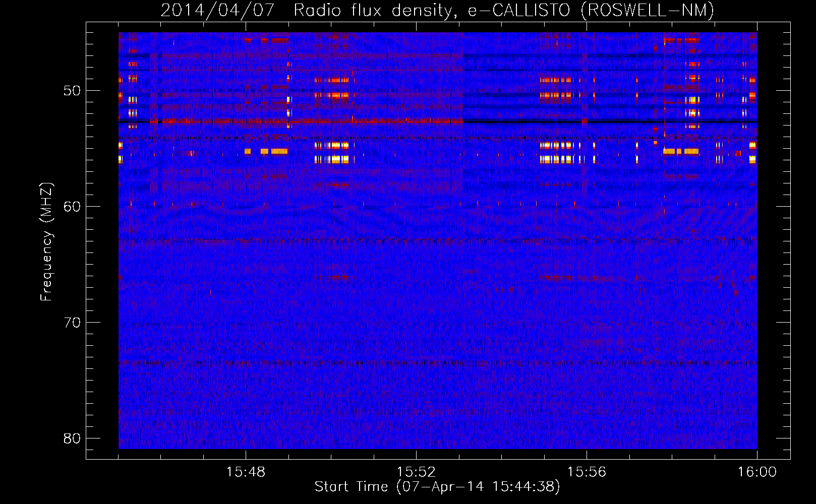This screenshot has height=504, width=816.
Task: Select the 16:00 time tick label
Action: point(757,472)
